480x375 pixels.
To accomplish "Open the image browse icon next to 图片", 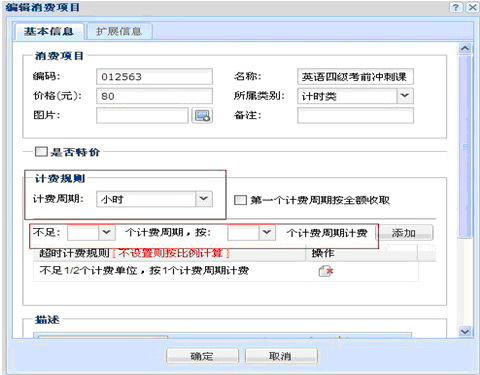I will point(202,116).
